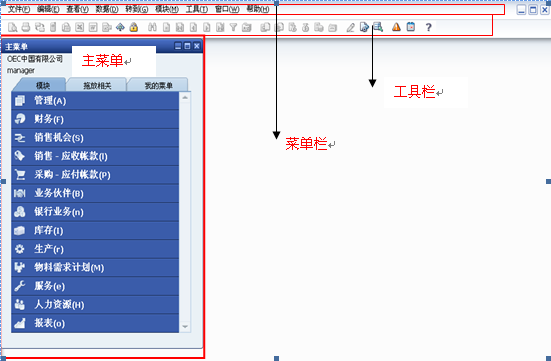Open the calendar icon in toolbar
This screenshot has height=361, width=551.
(x=410, y=27)
